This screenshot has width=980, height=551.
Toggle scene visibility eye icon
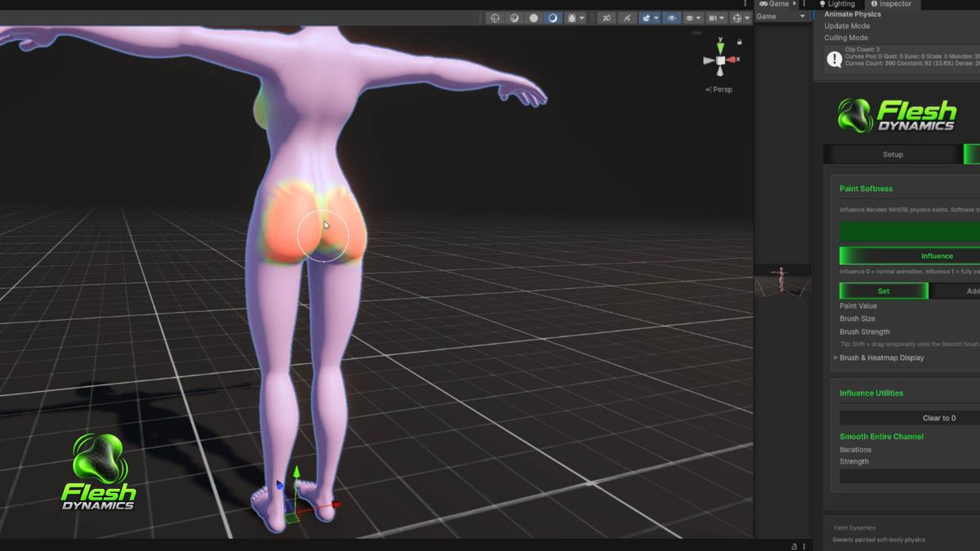click(672, 17)
